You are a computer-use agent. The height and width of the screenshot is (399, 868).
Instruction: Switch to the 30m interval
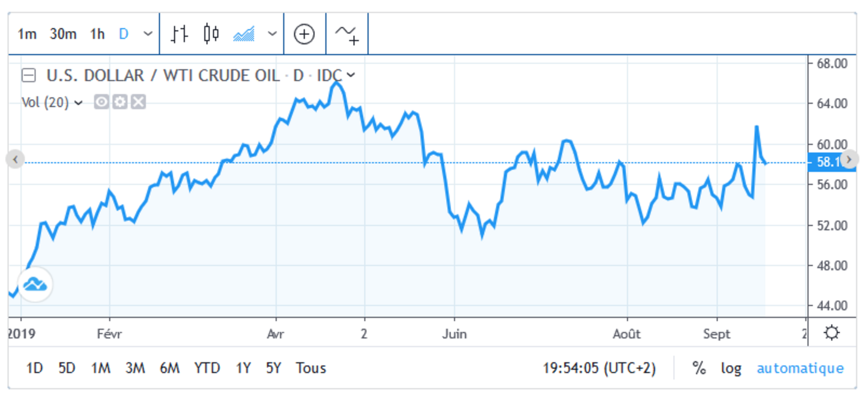(x=63, y=34)
